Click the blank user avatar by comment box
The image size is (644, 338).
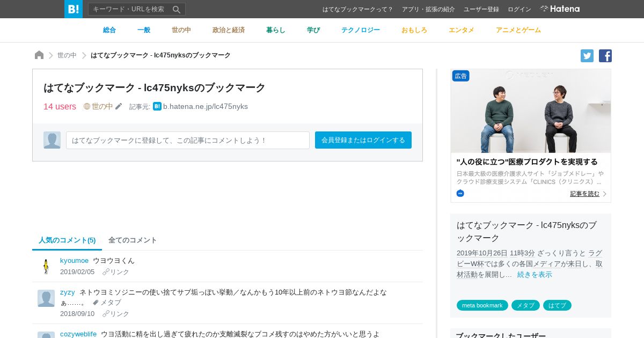pyautogui.click(x=52, y=140)
